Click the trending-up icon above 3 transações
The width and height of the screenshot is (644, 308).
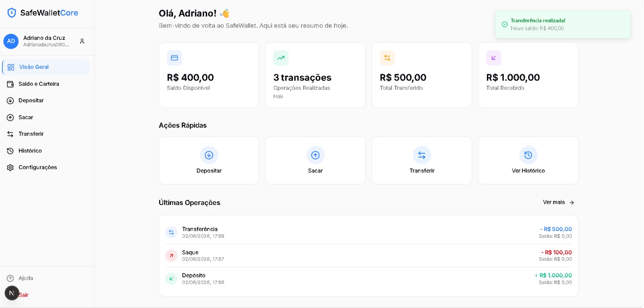pyautogui.click(x=281, y=58)
